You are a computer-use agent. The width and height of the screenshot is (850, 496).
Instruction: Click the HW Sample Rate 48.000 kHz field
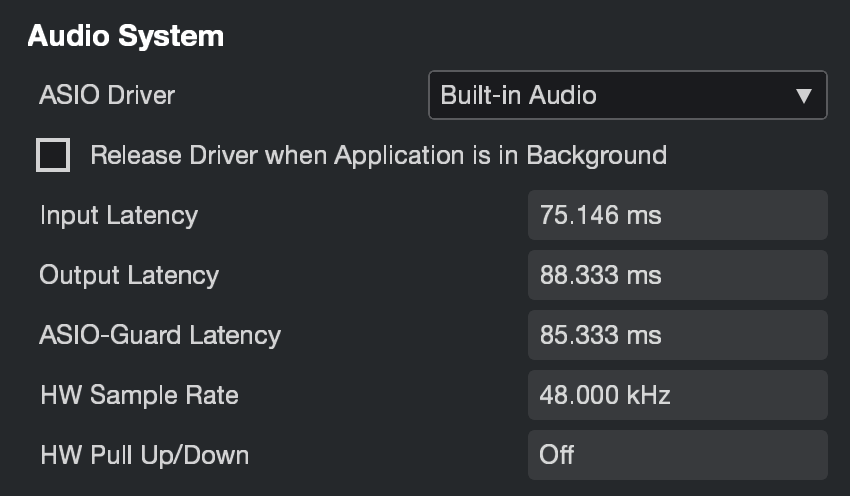[678, 395]
